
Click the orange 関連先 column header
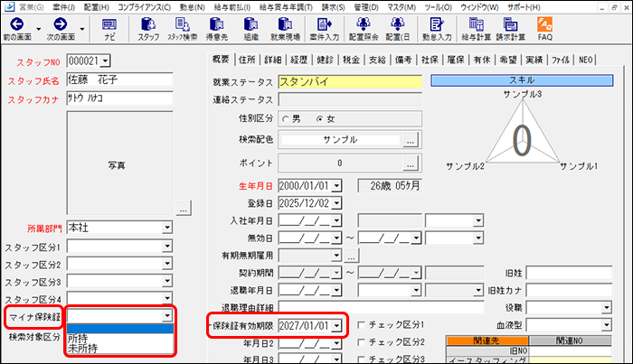click(x=487, y=341)
